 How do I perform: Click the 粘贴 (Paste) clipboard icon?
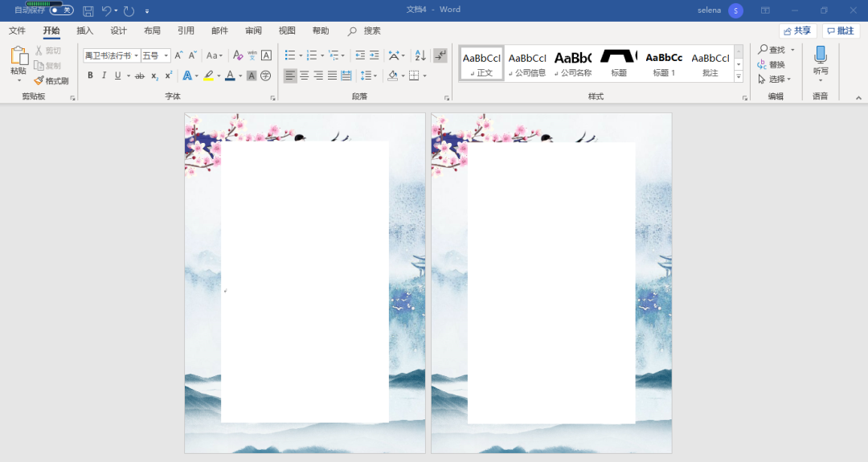pos(18,56)
